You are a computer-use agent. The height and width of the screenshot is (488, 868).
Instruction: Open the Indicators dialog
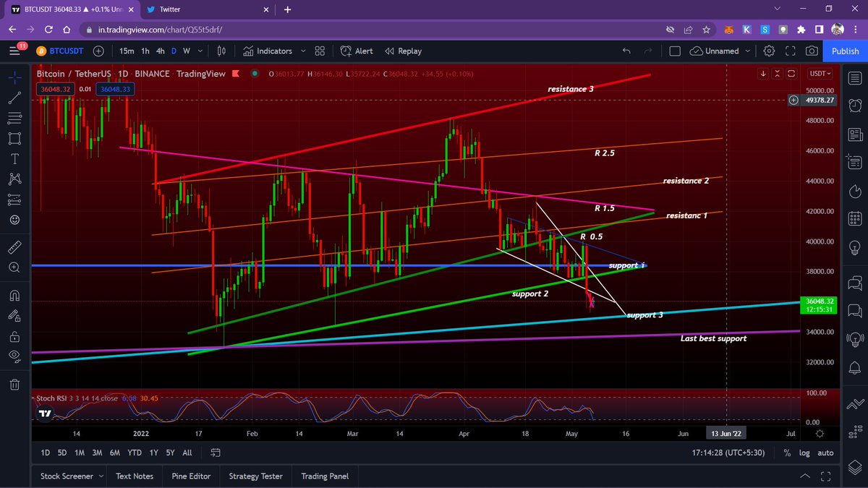click(268, 51)
